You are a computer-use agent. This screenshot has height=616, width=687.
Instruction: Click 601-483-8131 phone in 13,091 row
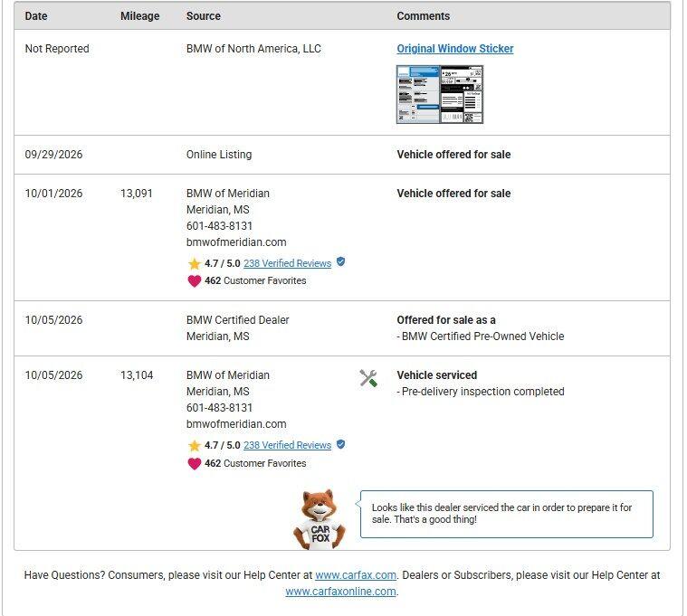(219, 226)
